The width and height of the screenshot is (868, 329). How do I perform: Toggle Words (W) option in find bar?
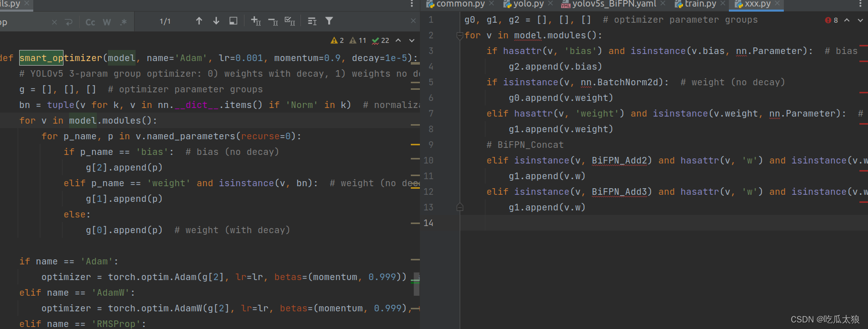(107, 22)
